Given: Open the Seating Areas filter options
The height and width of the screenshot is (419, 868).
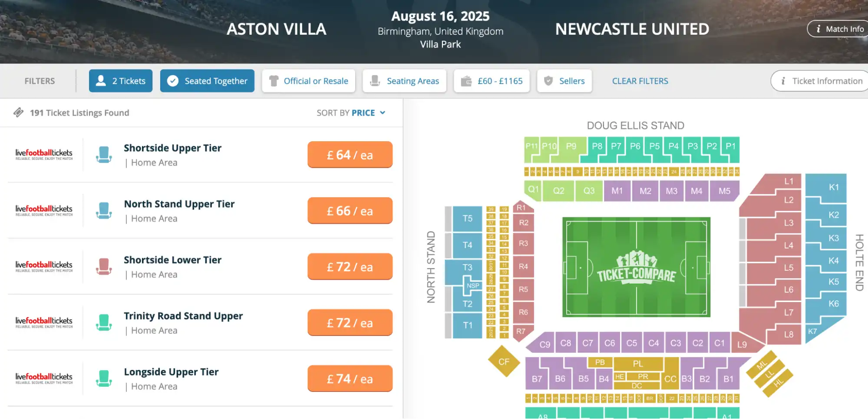Looking at the screenshot, I should [404, 80].
